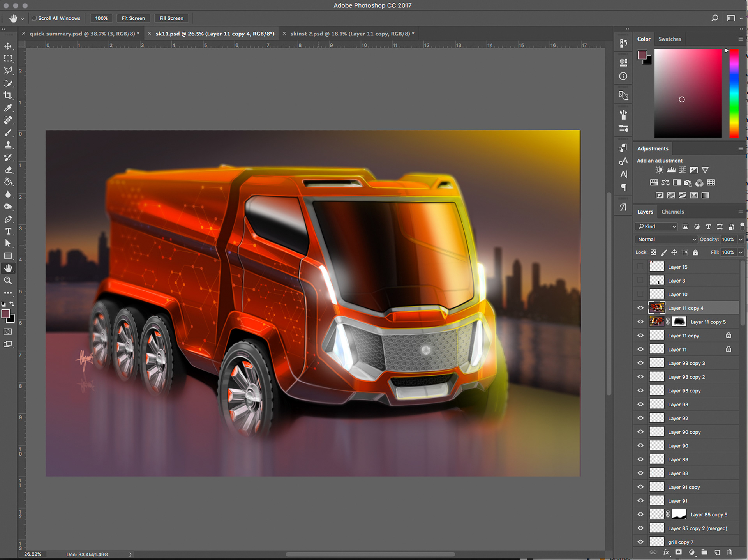Select the Clone Stamp tool
This screenshot has height=560, width=748.
tap(8, 145)
